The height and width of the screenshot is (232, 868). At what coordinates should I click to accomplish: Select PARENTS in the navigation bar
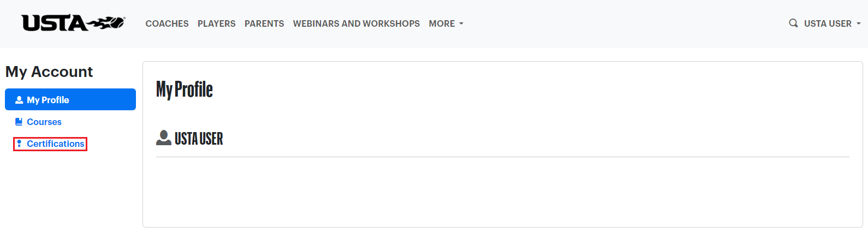[x=264, y=23]
